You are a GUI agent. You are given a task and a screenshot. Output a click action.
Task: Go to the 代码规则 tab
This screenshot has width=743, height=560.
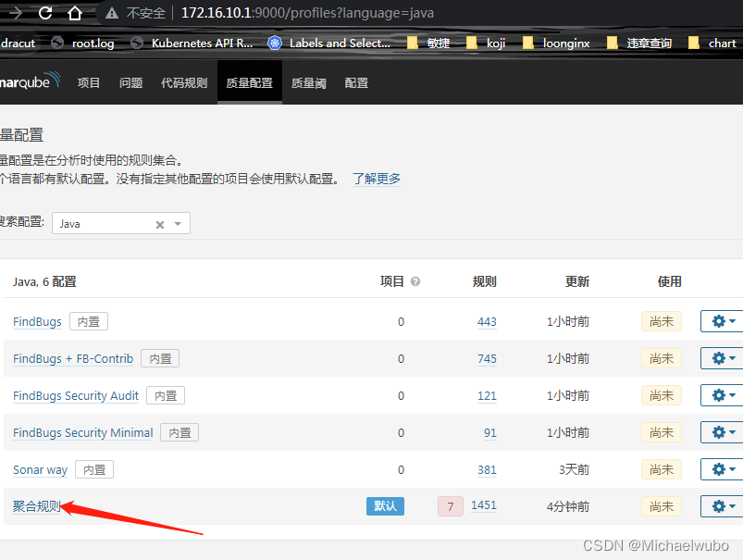tap(184, 83)
